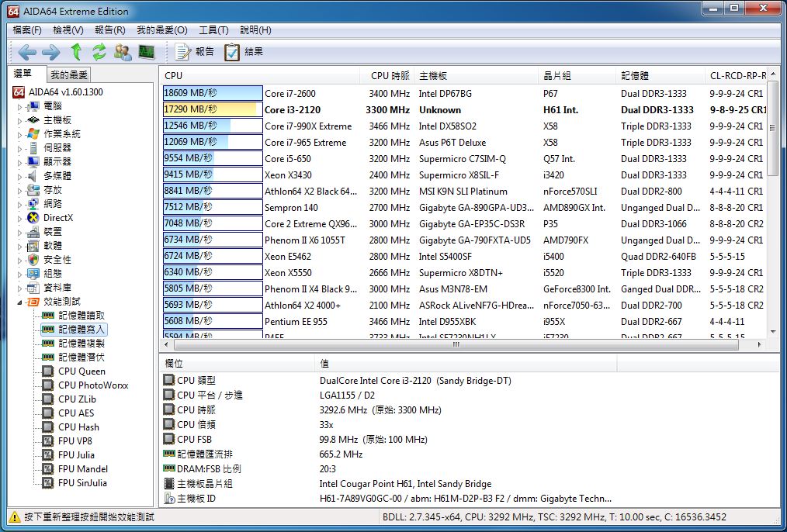Open the 檔案(F) menu
The height and width of the screenshot is (532, 787).
point(27,30)
